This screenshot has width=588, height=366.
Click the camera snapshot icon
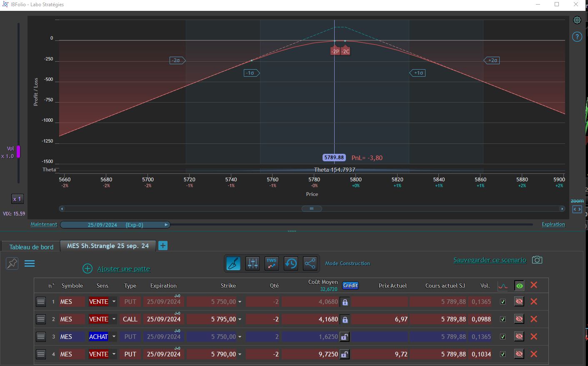click(537, 260)
